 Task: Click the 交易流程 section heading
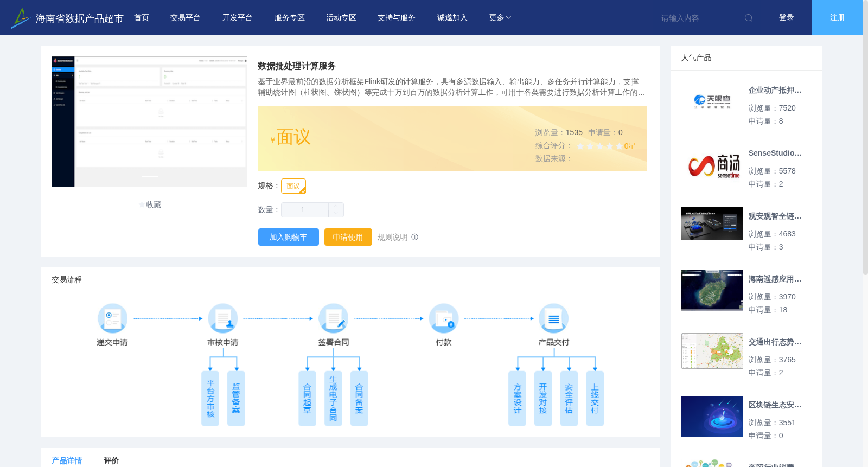tap(67, 280)
